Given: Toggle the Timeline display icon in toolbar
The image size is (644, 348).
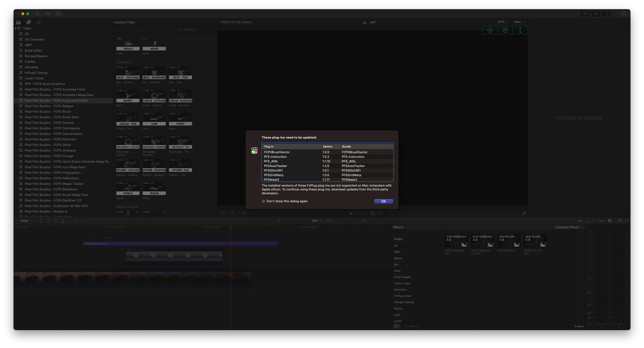Looking at the screenshot, I should 596,14.
